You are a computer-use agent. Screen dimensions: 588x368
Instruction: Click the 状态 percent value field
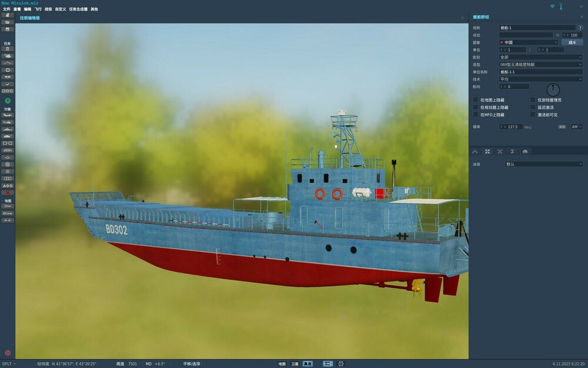(572, 35)
